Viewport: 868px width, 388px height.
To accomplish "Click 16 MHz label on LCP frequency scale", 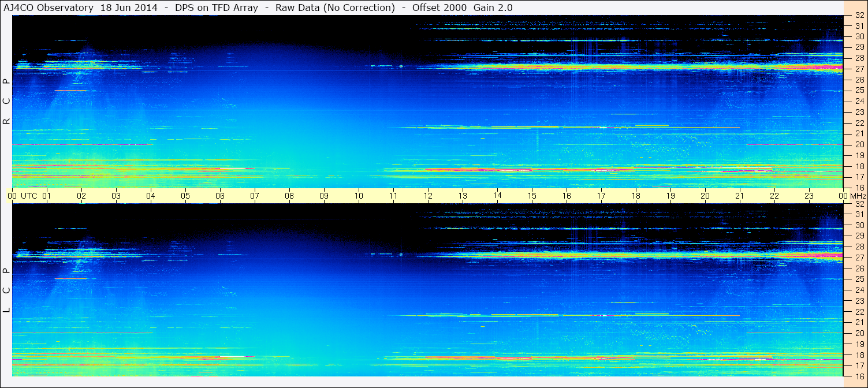I will click(859, 376).
